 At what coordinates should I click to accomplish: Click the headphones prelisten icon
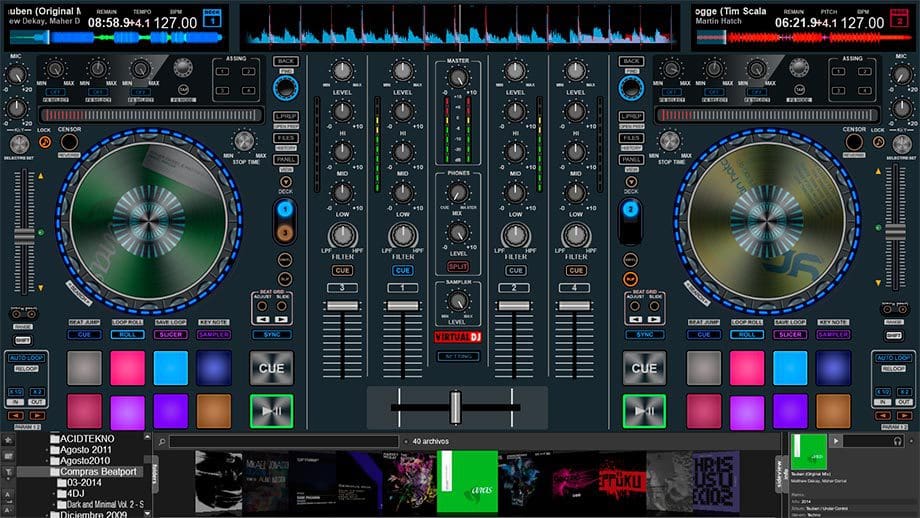coord(898,441)
